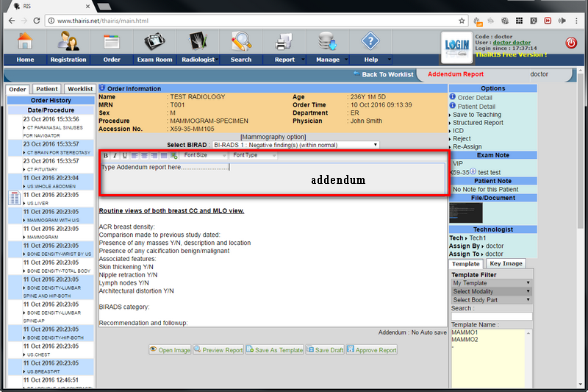Toggle bold formatting in addendum editor
588x392 pixels.
pyautogui.click(x=106, y=156)
